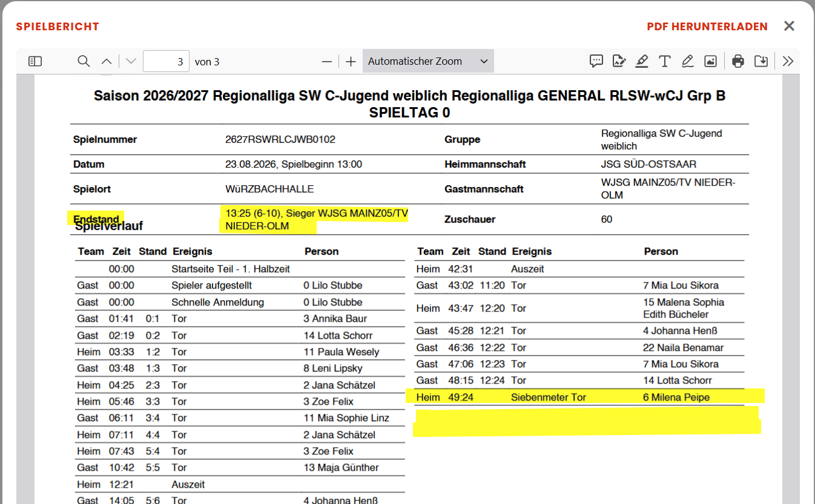Select the add image tool

pos(710,61)
